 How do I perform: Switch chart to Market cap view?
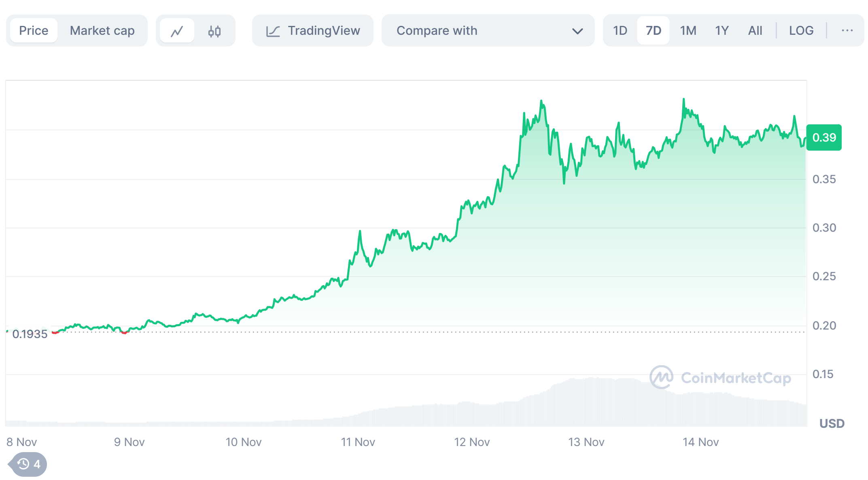(x=102, y=31)
